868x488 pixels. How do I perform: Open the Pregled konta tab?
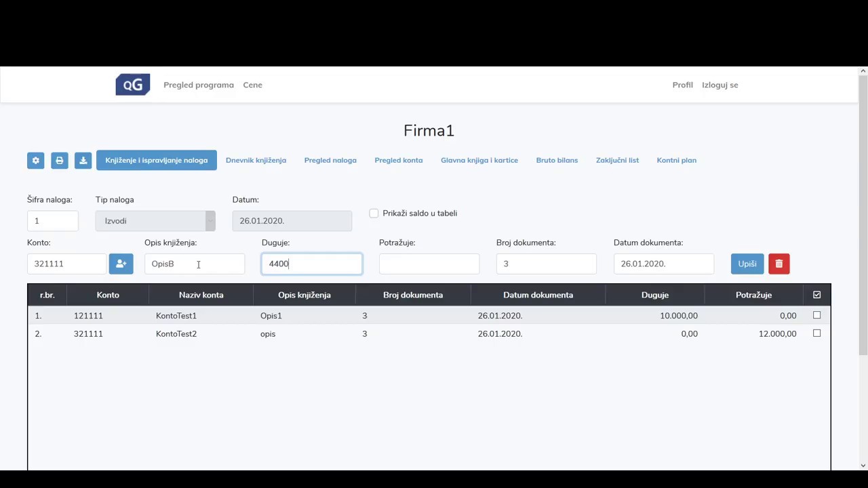[x=399, y=161]
